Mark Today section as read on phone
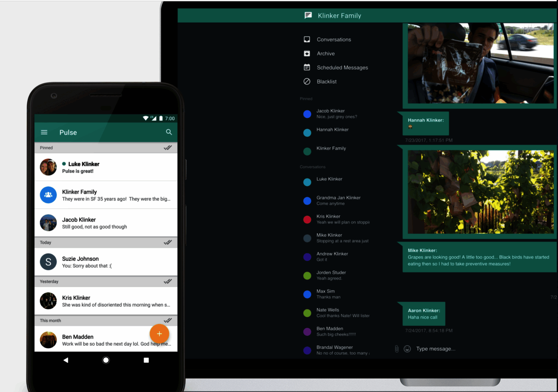The image size is (558, 392). click(x=168, y=242)
